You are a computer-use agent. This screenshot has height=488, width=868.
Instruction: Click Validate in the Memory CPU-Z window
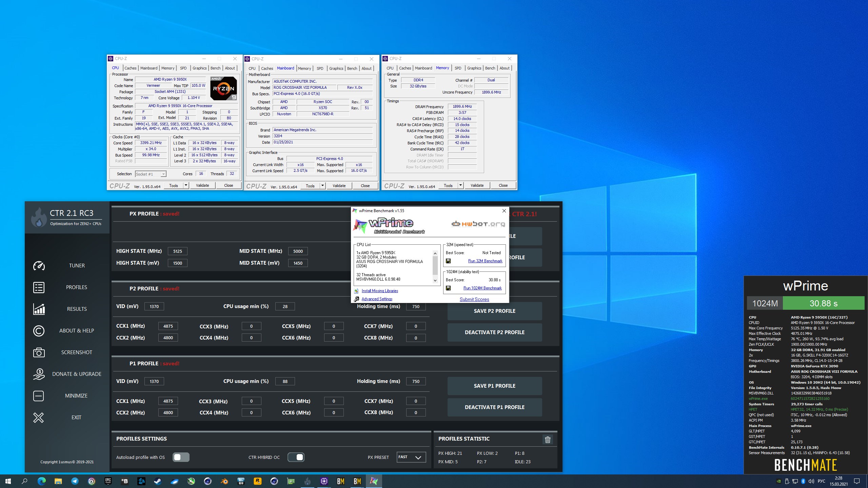[x=477, y=185]
